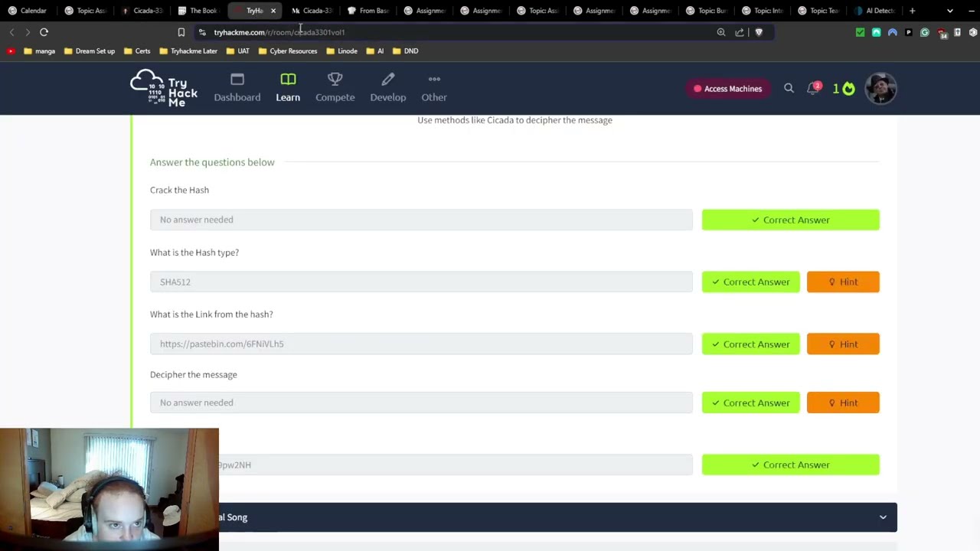Screen dimensions: 980x551
Task: Open the DND bookmarks folder
Action: pos(406,51)
